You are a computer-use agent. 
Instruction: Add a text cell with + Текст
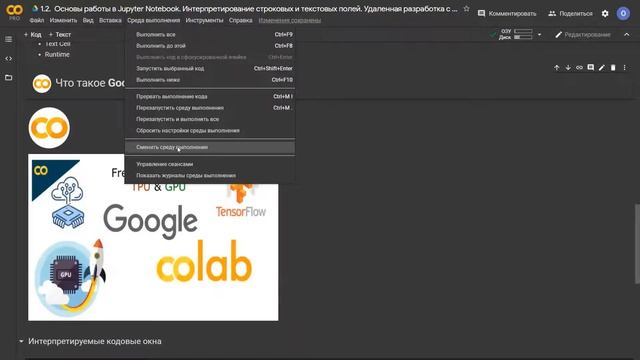point(60,35)
